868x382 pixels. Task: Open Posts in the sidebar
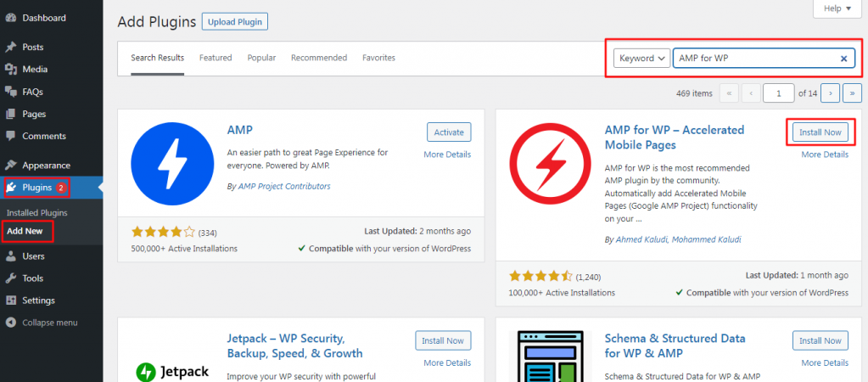[x=32, y=47]
